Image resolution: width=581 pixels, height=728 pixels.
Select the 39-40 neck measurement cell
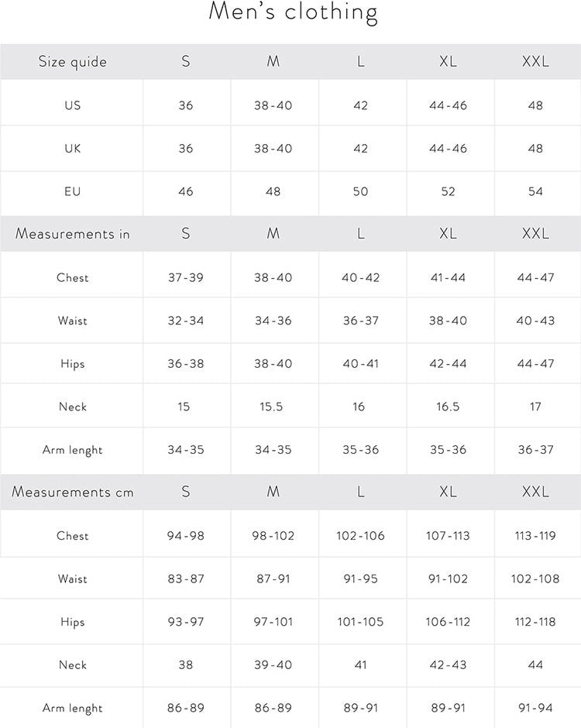pos(273,665)
